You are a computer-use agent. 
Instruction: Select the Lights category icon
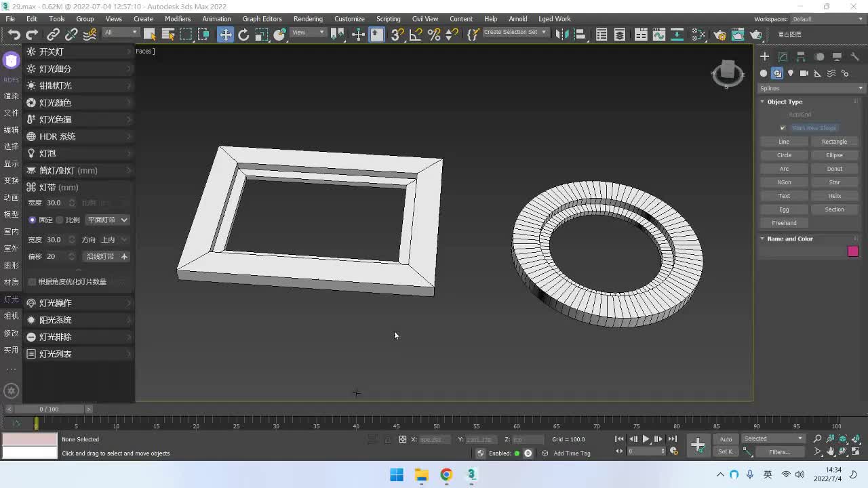tap(791, 73)
